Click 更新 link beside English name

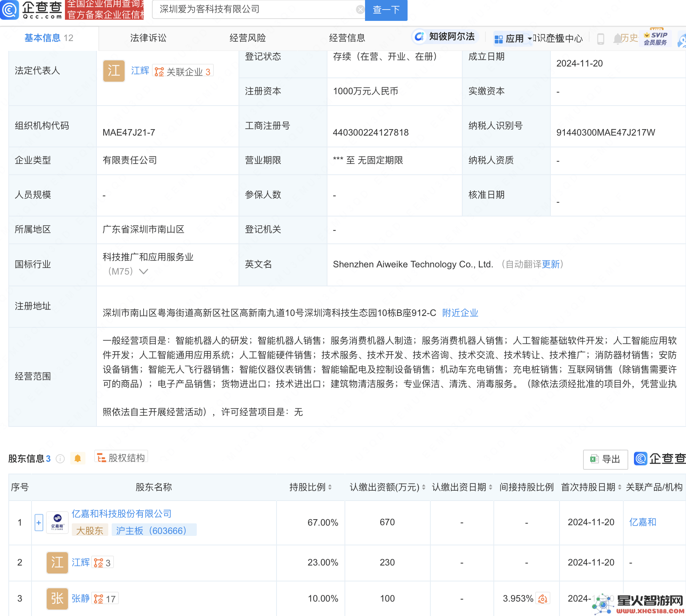coord(551,264)
